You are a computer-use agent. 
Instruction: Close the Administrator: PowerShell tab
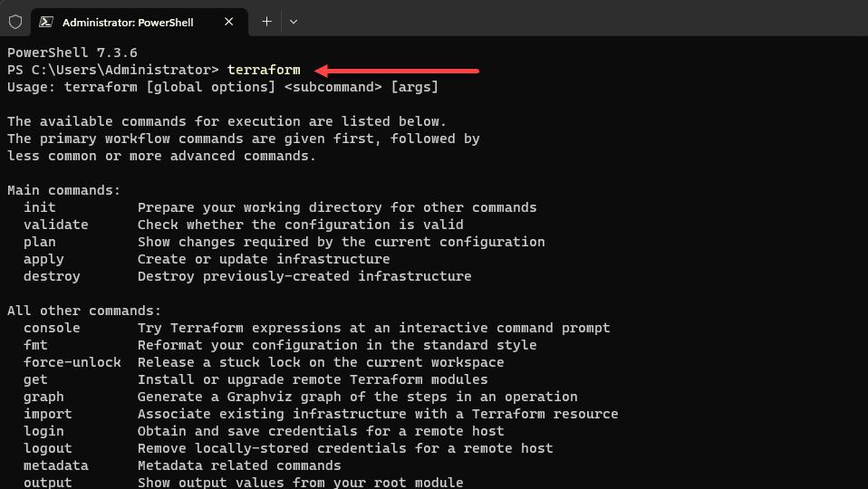coord(230,22)
